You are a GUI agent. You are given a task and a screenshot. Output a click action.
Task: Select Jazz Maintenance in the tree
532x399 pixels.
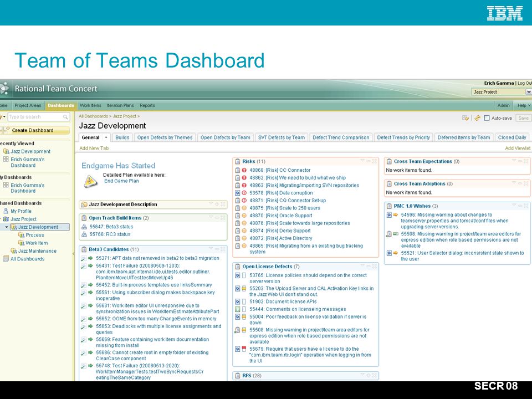tap(37, 250)
